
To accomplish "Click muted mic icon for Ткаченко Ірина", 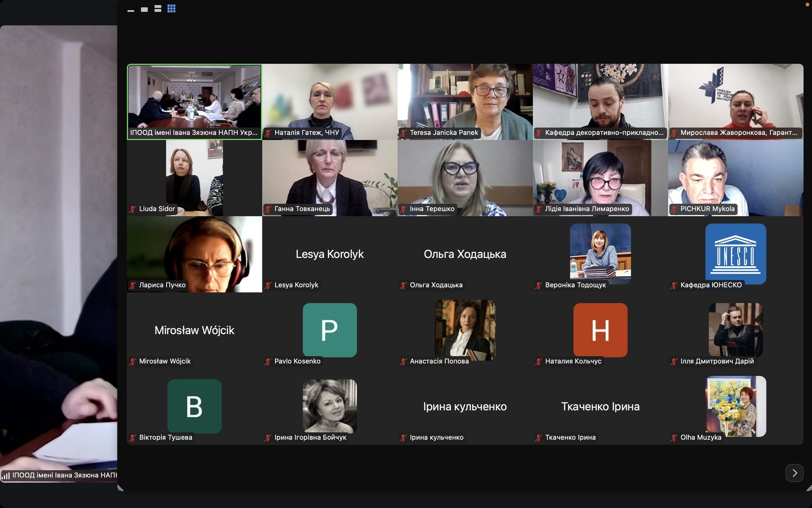I will pos(538,438).
